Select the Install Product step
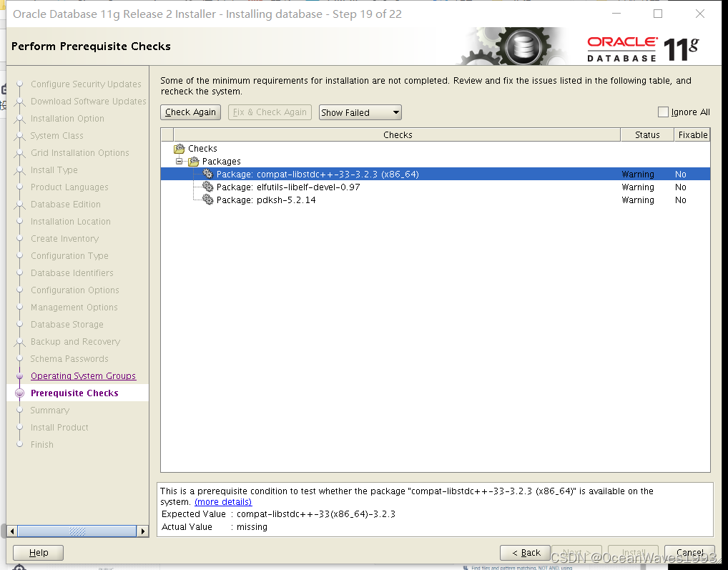This screenshot has height=570, width=728. 59,428
